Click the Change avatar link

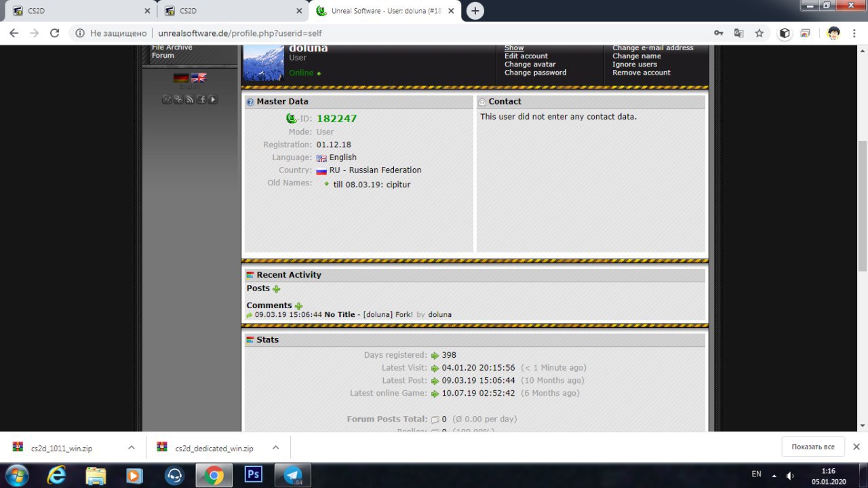coord(530,64)
